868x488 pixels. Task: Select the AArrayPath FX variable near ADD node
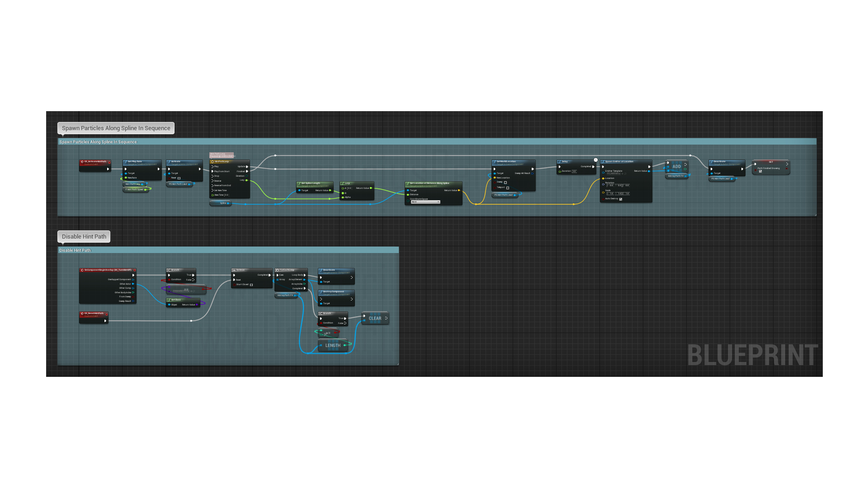[x=676, y=176]
